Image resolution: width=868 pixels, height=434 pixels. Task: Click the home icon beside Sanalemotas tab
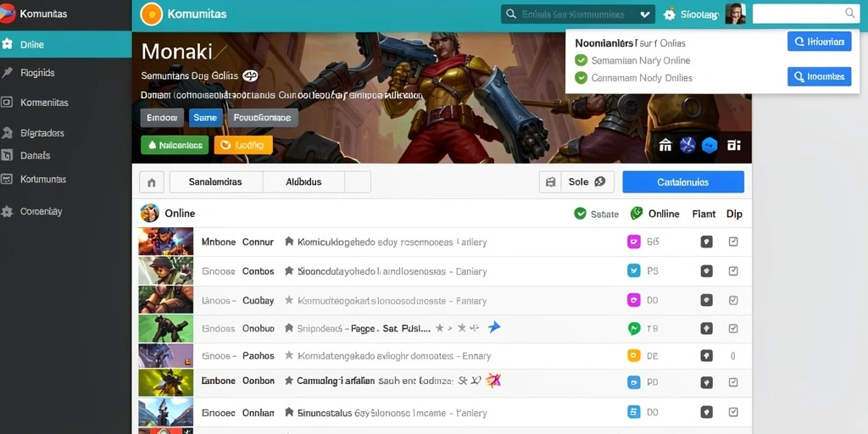[151, 181]
